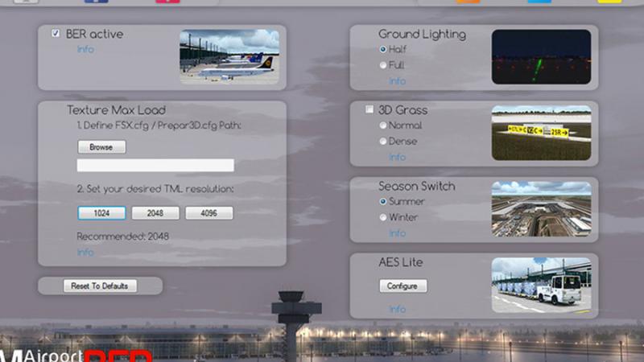Viewport: 644px width, 362px height.
Task: Select Normal 3D grass density
Action: (383, 125)
